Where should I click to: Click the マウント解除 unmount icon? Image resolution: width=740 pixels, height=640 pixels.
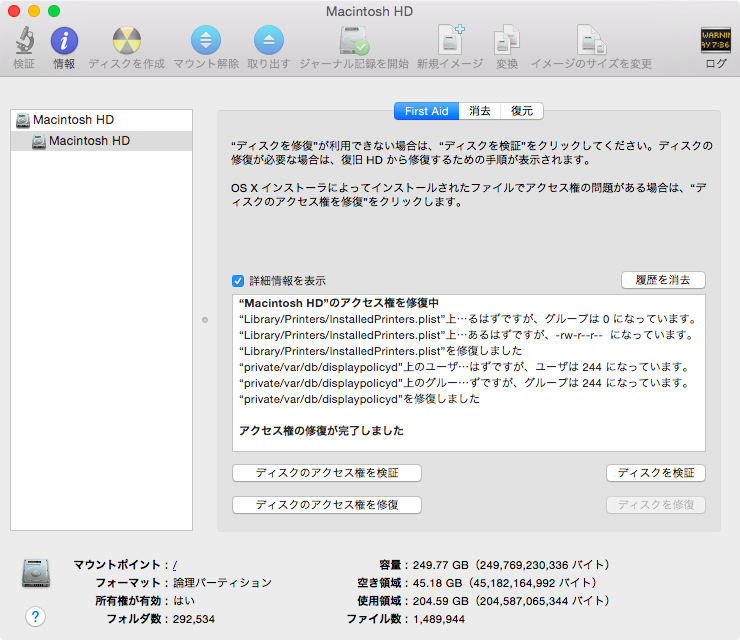pyautogui.click(x=206, y=40)
